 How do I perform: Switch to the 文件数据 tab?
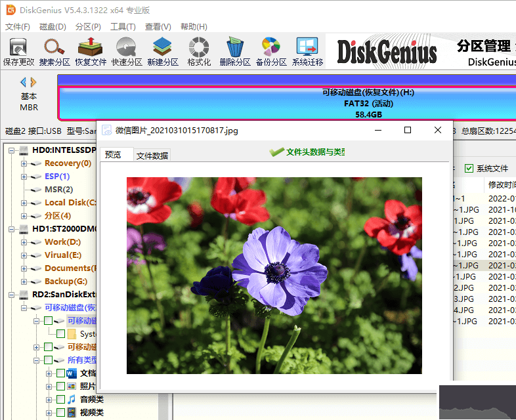(x=152, y=156)
